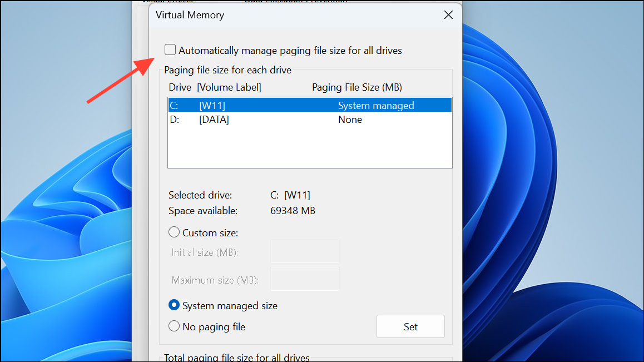Click the Set button
644x362 pixels.
click(x=410, y=326)
